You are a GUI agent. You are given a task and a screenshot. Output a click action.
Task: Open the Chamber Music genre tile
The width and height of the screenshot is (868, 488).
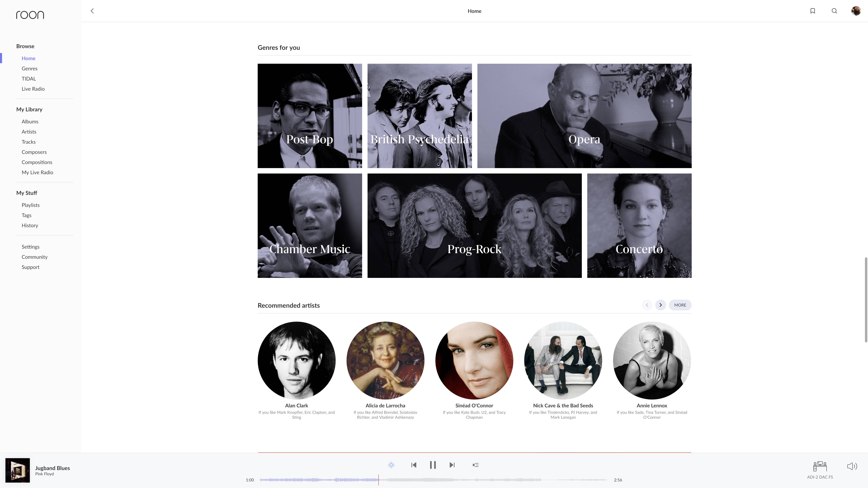point(310,225)
